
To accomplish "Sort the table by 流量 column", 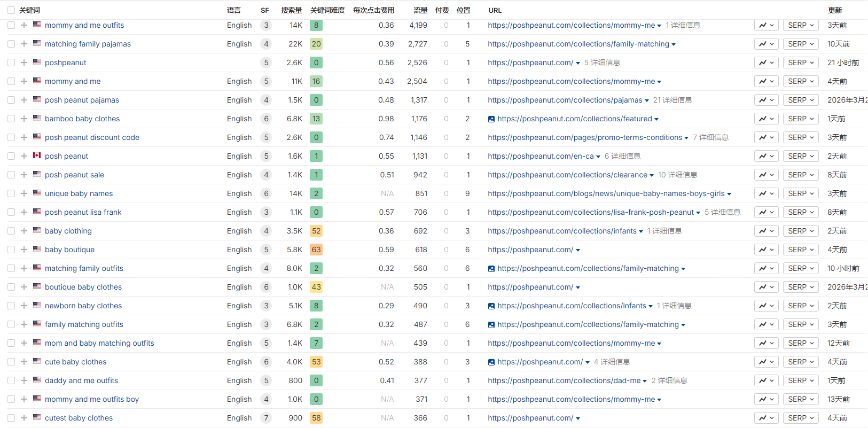I will point(420,10).
